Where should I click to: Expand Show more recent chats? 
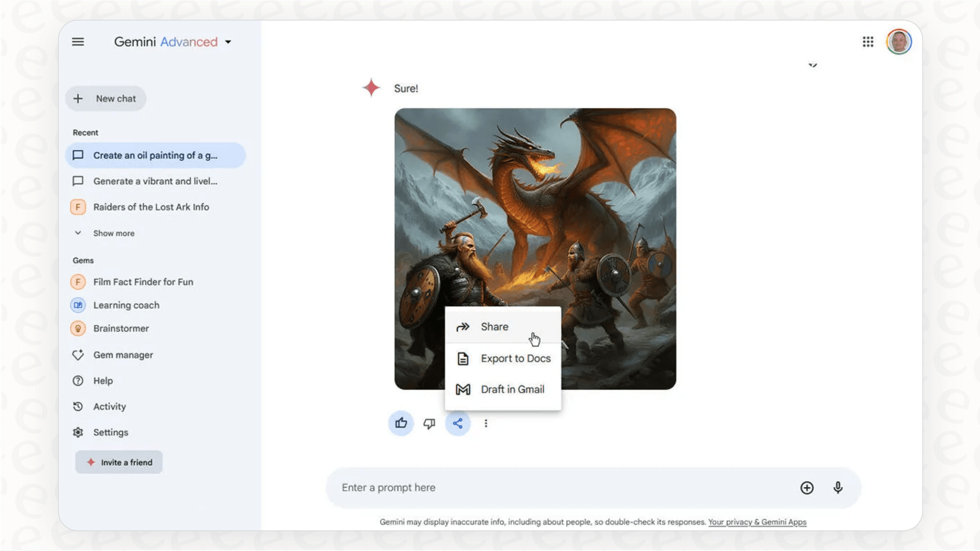point(113,233)
